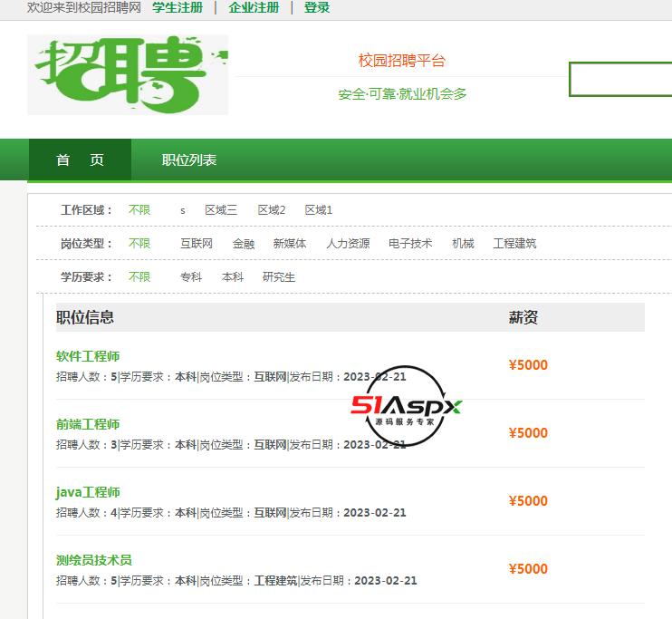Screen dimensions: 672x619
Task: Filter education by 专科
Action: click(x=191, y=276)
